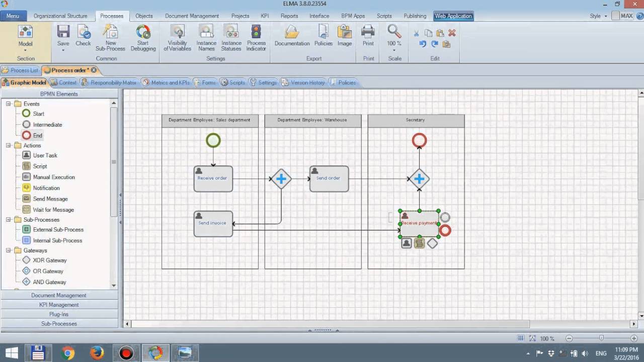Open the Save dropdown arrow
The width and height of the screenshot is (644, 362).
click(x=63, y=50)
